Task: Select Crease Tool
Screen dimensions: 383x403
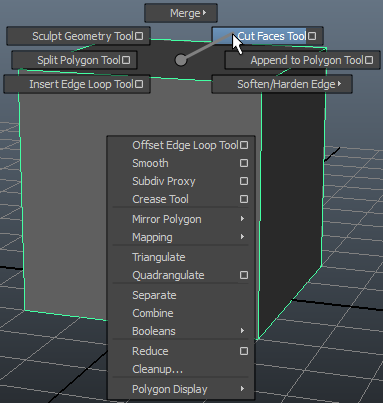Action: coord(181,199)
